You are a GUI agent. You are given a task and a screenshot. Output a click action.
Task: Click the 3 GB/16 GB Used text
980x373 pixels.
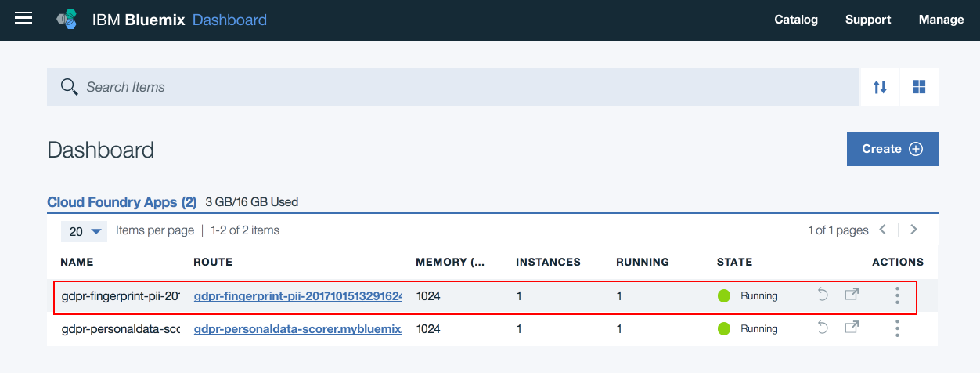(251, 202)
